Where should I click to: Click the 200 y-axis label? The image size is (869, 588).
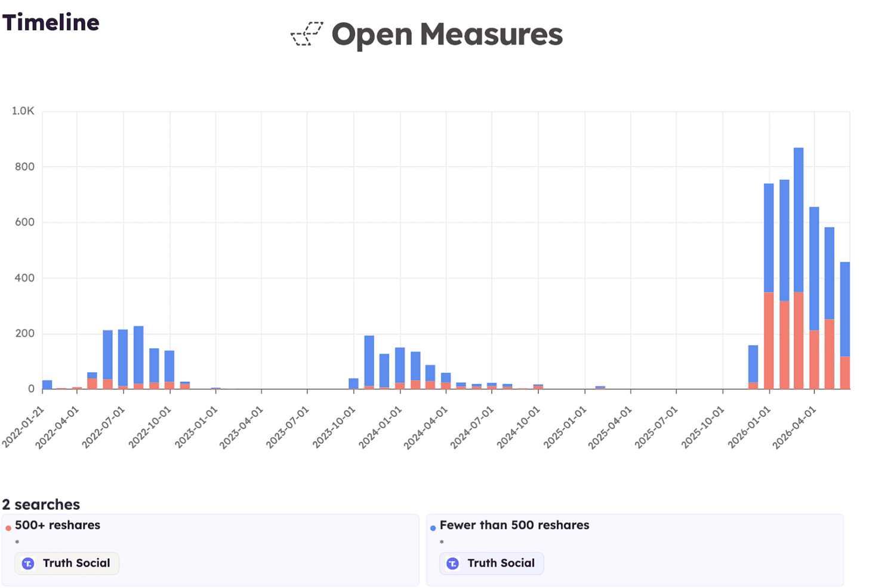(x=25, y=333)
